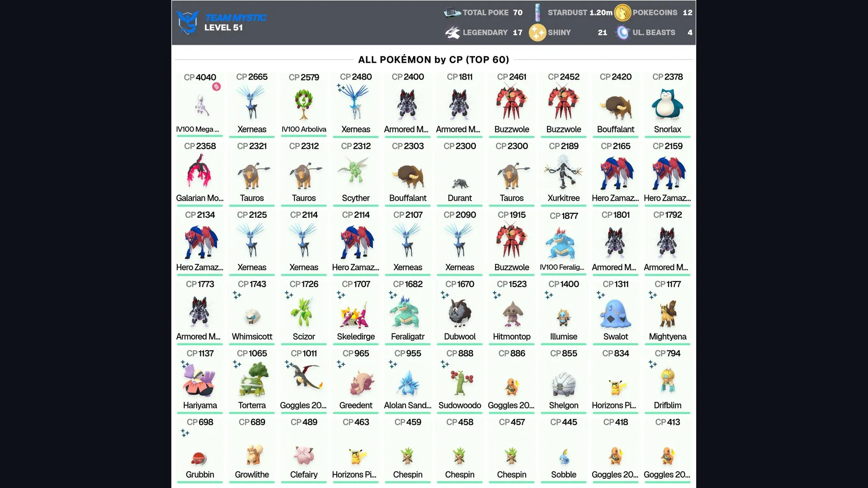Click the 'LEVEL 51' text
Screen dimensions: 868x488
pyautogui.click(x=223, y=28)
